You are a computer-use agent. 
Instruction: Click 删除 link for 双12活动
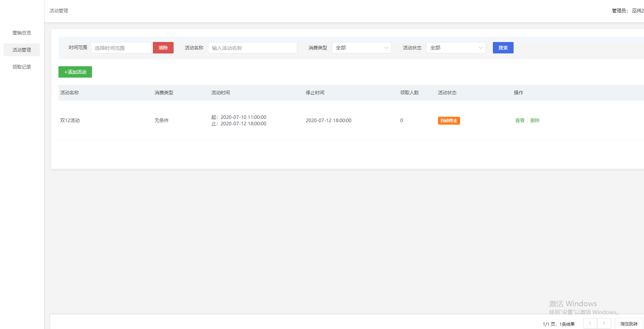[x=535, y=120]
